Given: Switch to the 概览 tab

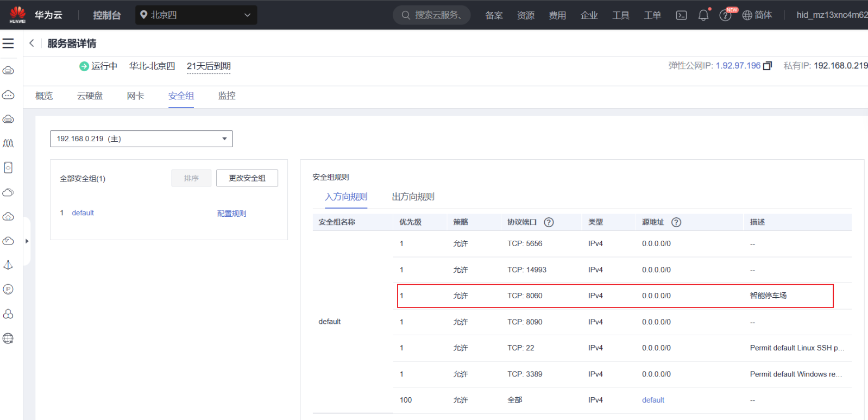Looking at the screenshot, I should tap(44, 96).
